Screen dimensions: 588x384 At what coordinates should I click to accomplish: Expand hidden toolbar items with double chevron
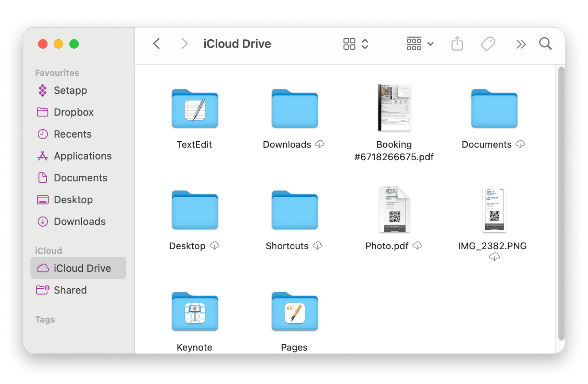[x=521, y=44]
